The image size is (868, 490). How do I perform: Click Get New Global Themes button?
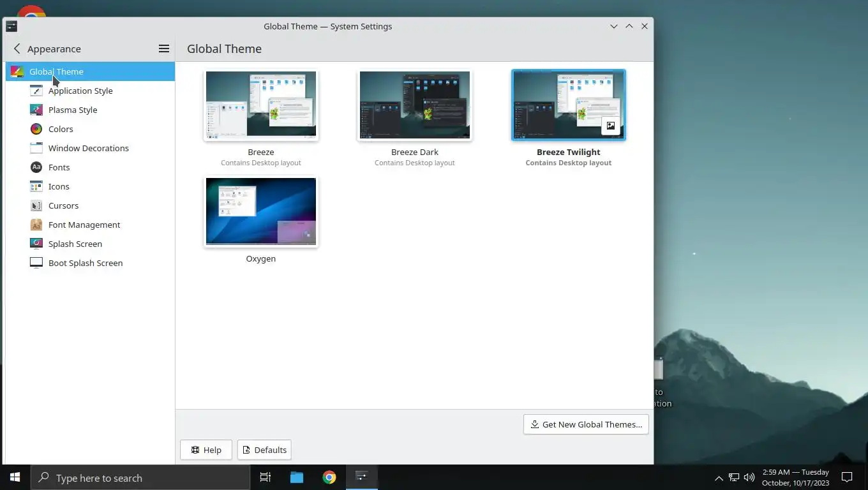[586, 424]
